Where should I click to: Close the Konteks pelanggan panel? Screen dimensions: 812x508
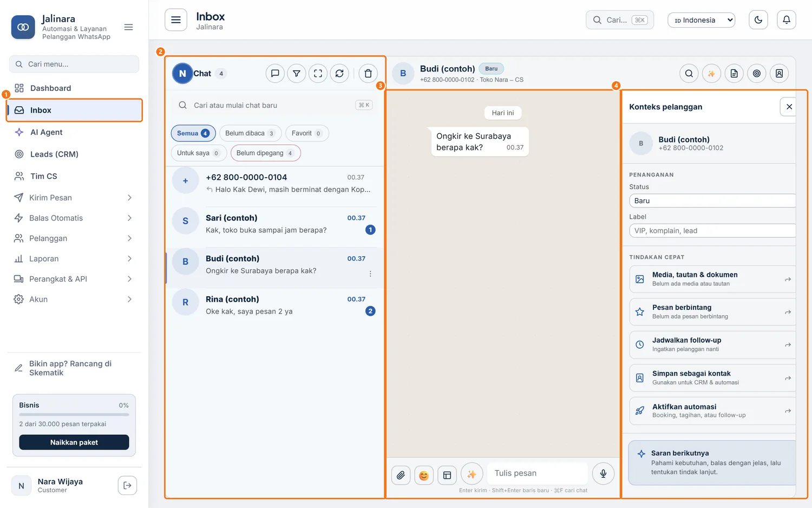tap(789, 107)
